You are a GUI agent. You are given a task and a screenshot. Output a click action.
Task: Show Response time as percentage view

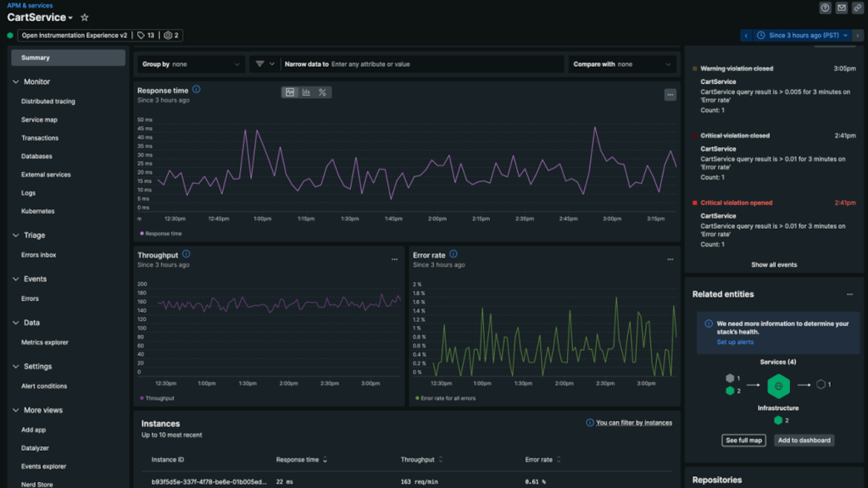(322, 92)
